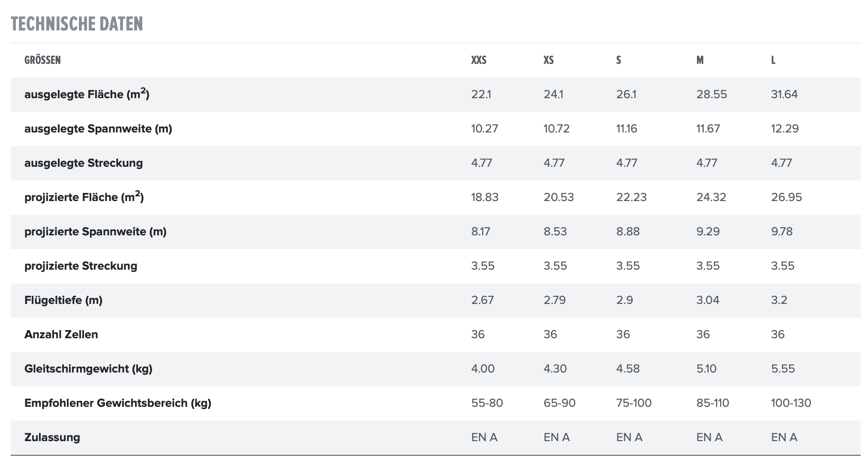Select the 10.72 Spannweite value

pyautogui.click(x=557, y=129)
